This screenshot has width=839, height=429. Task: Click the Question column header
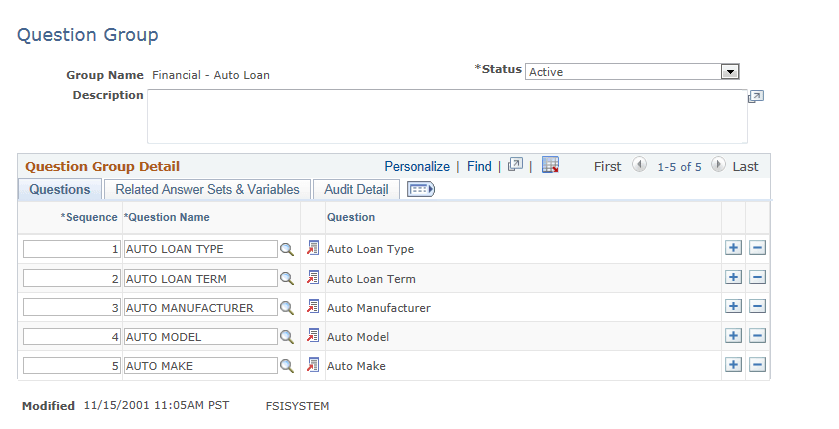tap(351, 217)
